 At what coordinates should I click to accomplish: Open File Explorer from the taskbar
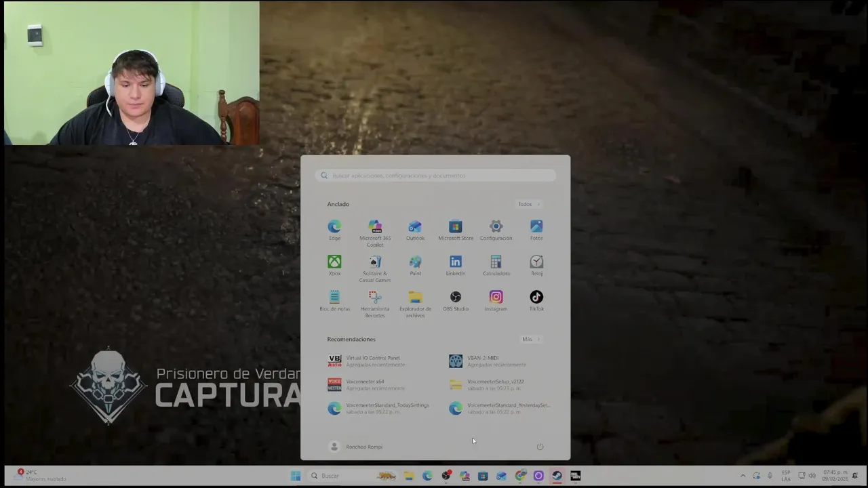(409, 476)
